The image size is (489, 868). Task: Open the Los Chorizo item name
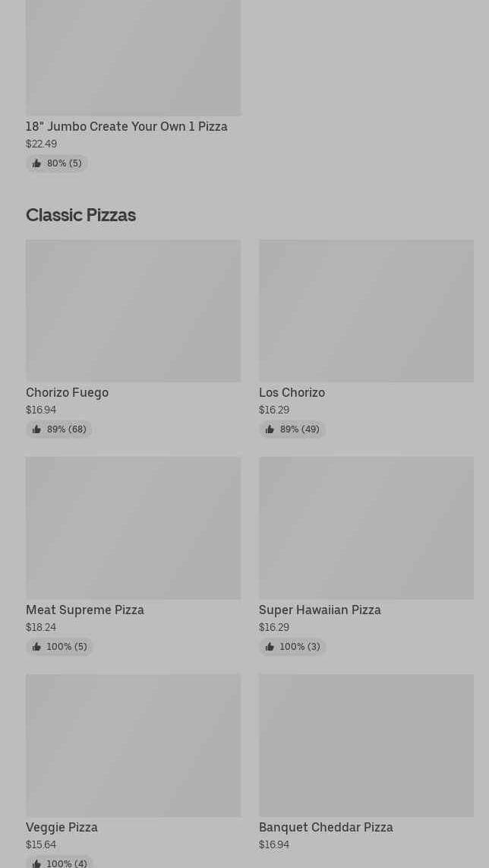[292, 392]
